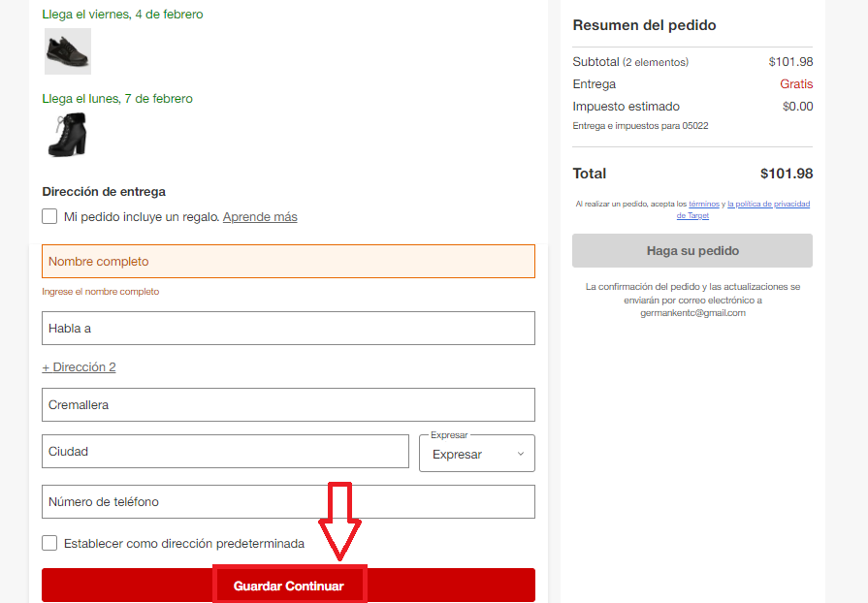Click the total amount '$101.98' in bold
This screenshot has height=603, width=868.
787,174
